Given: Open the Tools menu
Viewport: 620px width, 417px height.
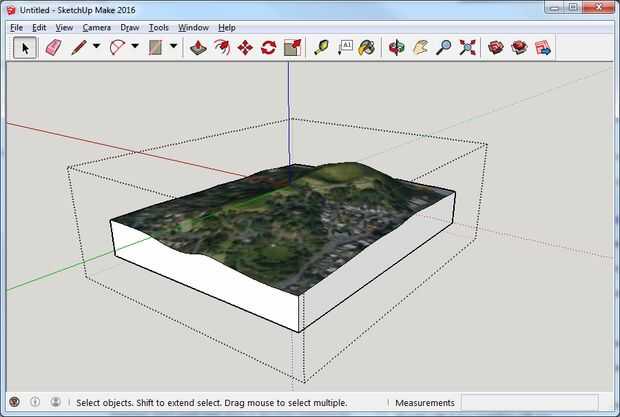Looking at the screenshot, I should click(x=159, y=28).
